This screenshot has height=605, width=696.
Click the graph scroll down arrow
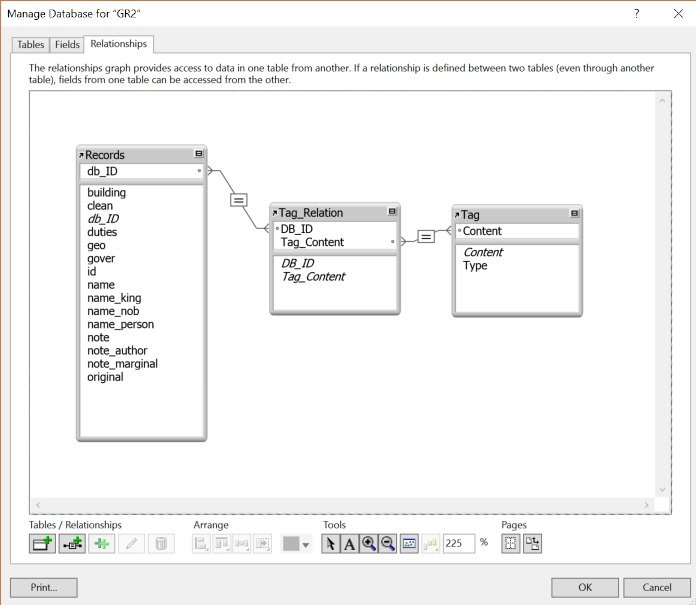click(662, 490)
